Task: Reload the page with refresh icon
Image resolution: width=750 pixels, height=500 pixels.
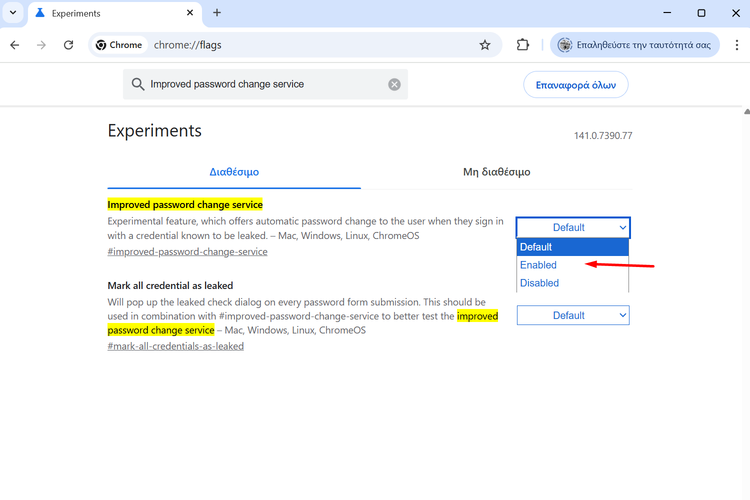Action: click(68, 45)
